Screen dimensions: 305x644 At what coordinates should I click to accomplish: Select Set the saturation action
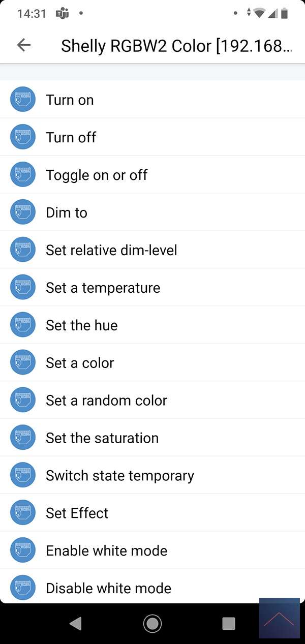(102, 438)
